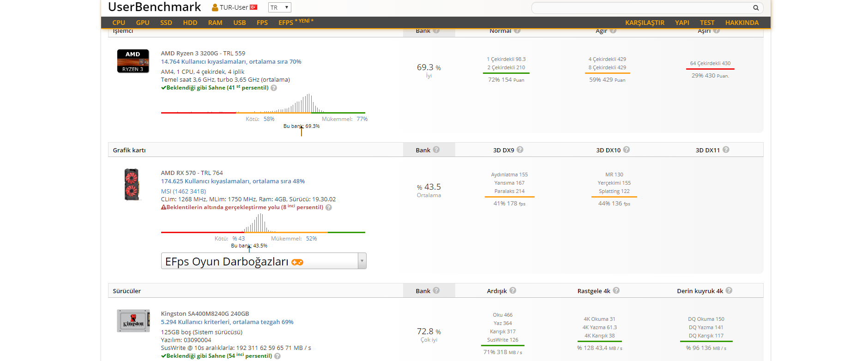Click Ryzen 3200G Beklendiği gibi Sahne text

[x=215, y=88]
